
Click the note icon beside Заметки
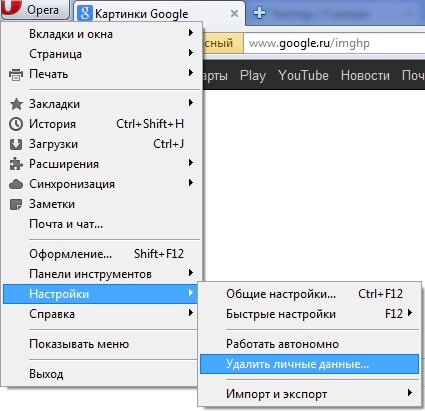[x=16, y=204]
